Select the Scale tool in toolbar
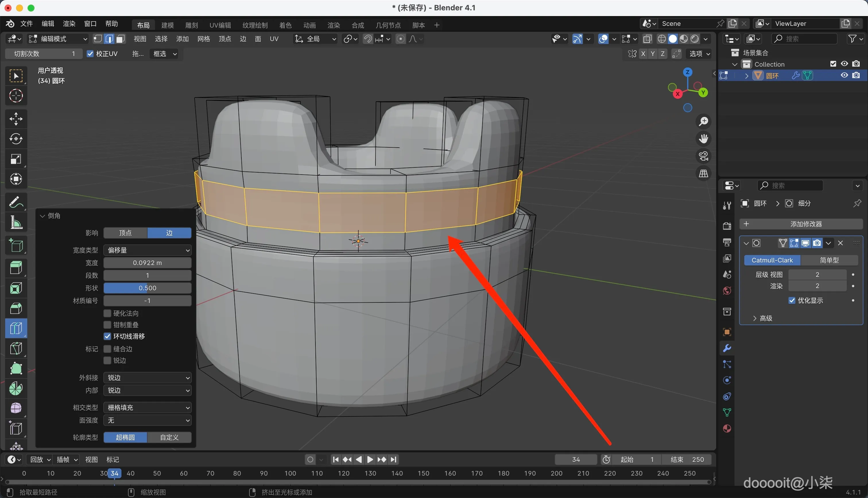868x498 pixels. click(x=16, y=159)
